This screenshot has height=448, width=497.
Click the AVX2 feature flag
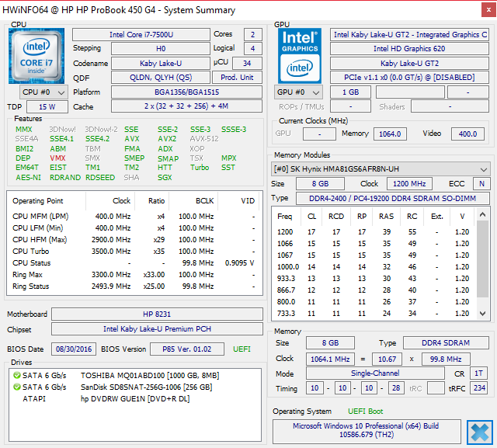[168, 139]
